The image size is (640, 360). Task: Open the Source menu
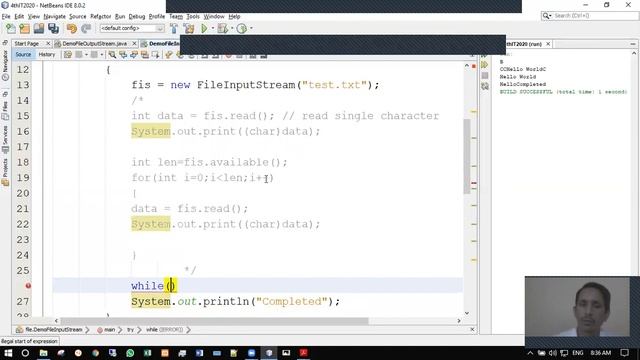click(78, 17)
